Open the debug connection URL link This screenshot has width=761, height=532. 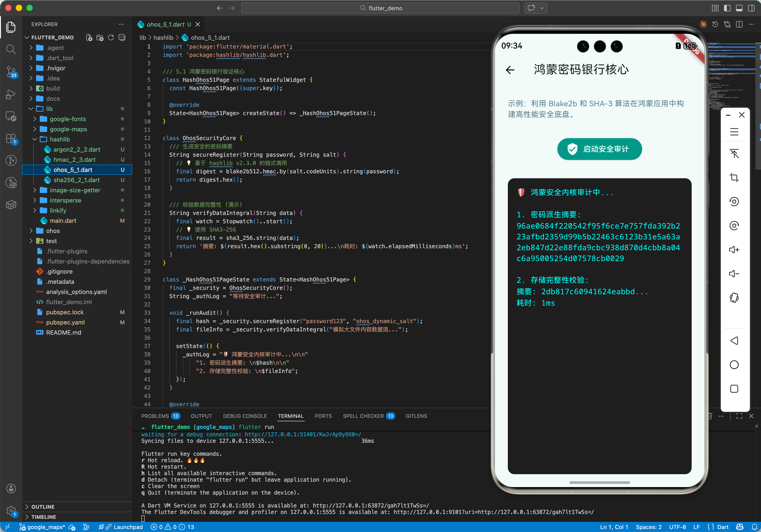tap(303, 434)
